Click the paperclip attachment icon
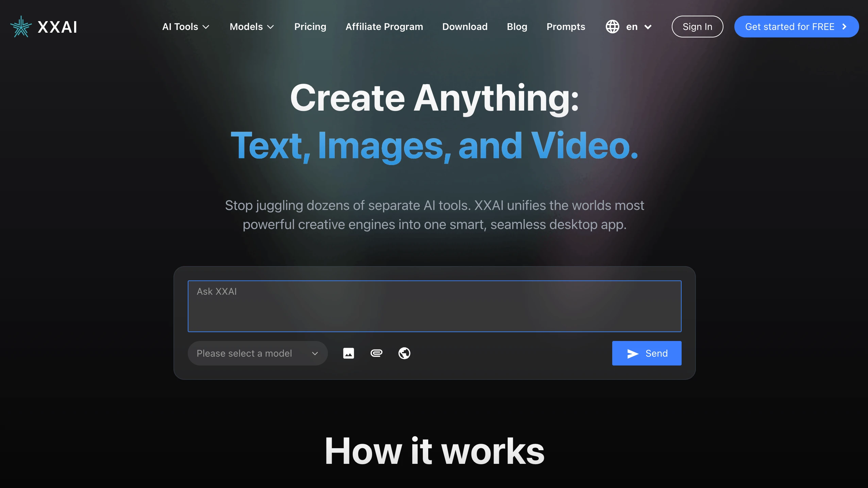 coord(376,353)
